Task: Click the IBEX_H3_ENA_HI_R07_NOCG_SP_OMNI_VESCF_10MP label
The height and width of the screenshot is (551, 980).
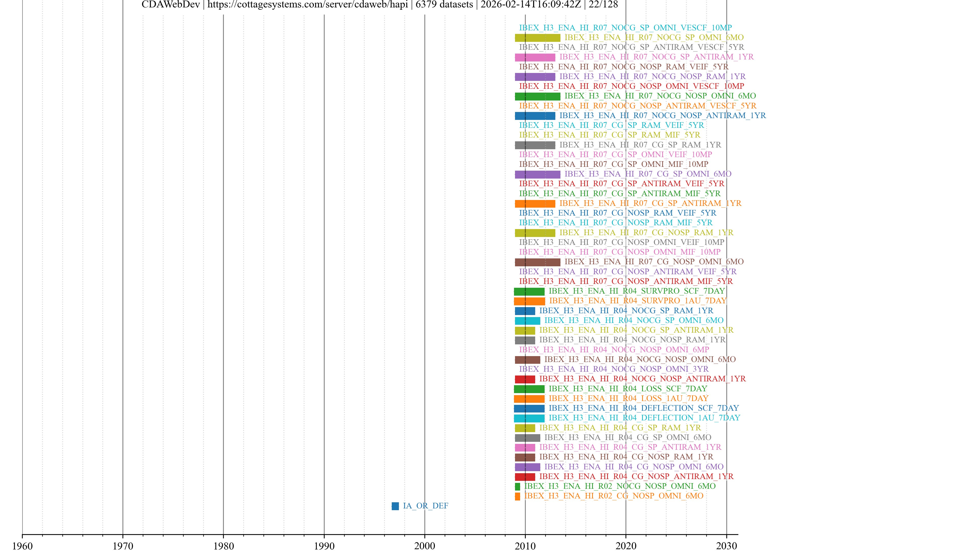Action: point(625,28)
